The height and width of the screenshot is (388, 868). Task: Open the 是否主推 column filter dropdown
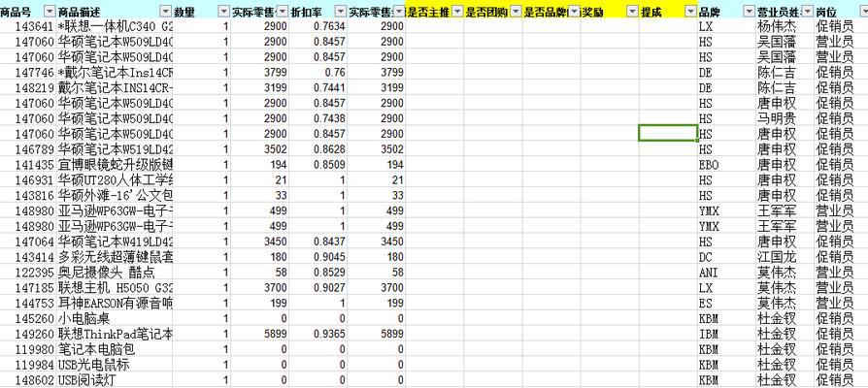(x=457, y=12)
